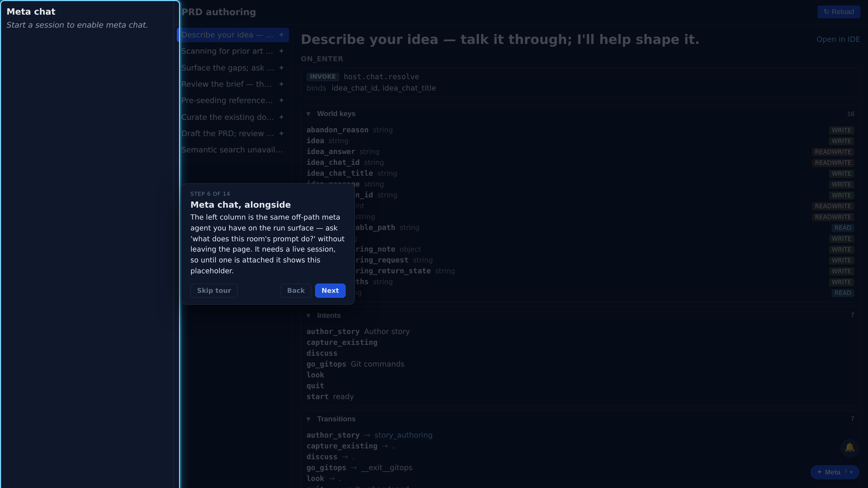Select 'Surface the gaps; ask' step
868x488 pixels.
233,68
